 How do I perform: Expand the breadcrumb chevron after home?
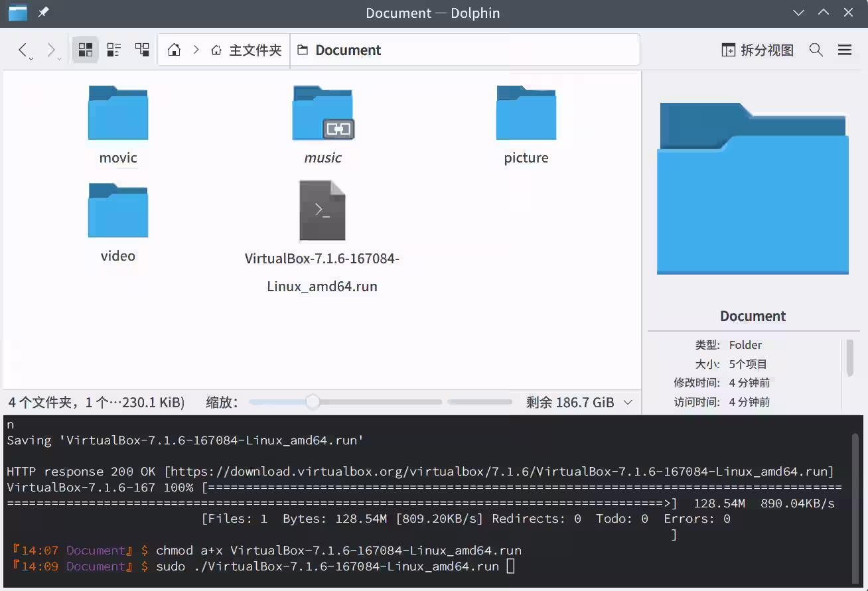click(196, 50)
